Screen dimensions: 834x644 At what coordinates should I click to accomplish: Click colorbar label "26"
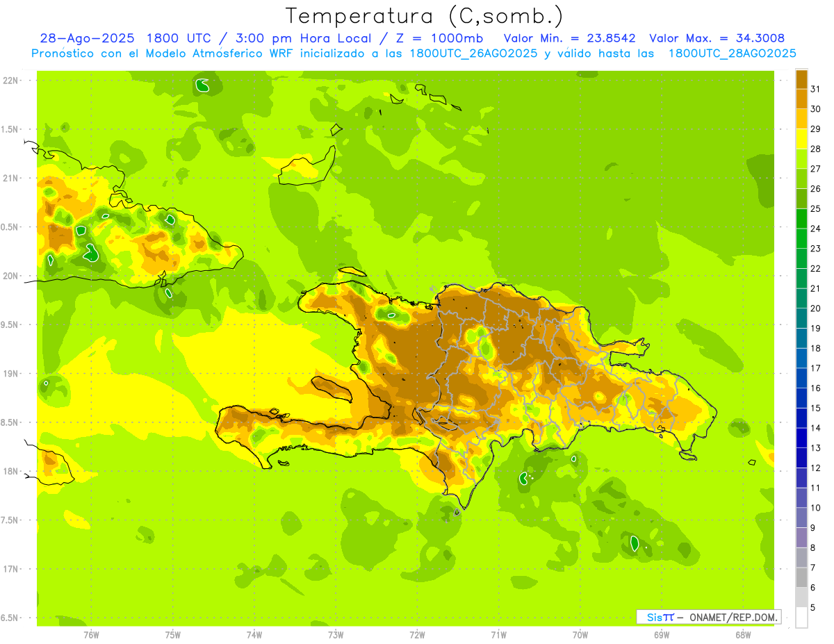(815, 188)
